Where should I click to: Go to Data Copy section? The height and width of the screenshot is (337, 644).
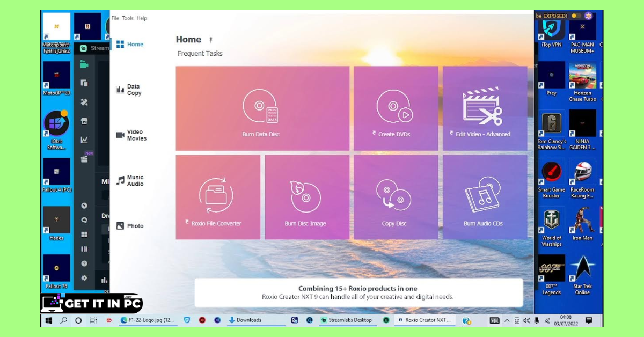pyautogui.click(x=129, y=90)
